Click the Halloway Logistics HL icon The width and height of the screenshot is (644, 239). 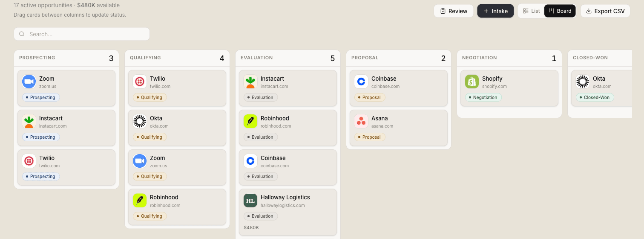point(250,200)
